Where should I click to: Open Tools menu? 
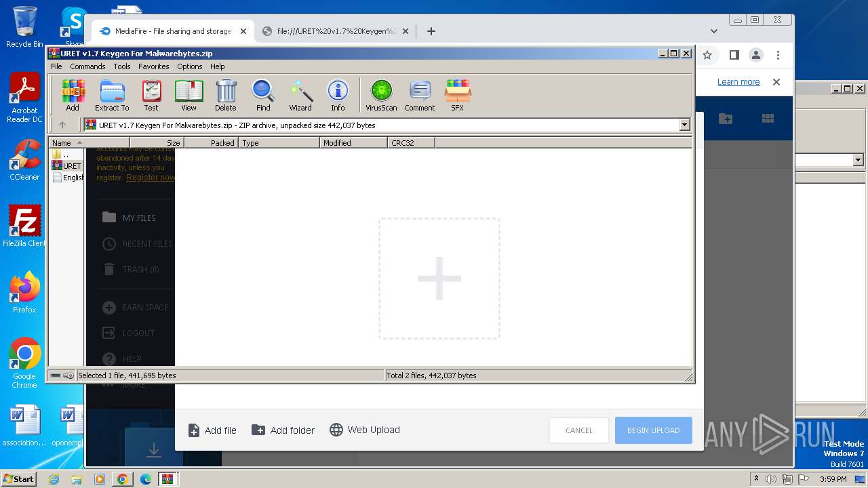tap(122, 66)
